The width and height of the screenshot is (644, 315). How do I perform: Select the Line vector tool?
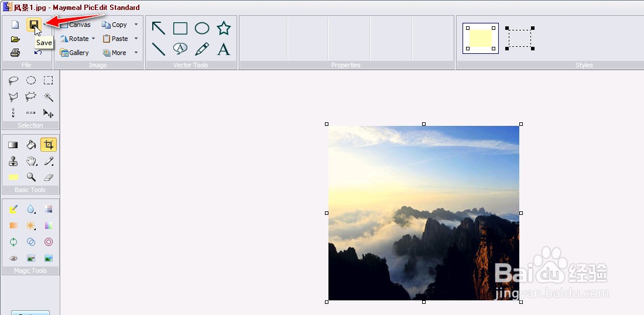[x=159, y=49]
